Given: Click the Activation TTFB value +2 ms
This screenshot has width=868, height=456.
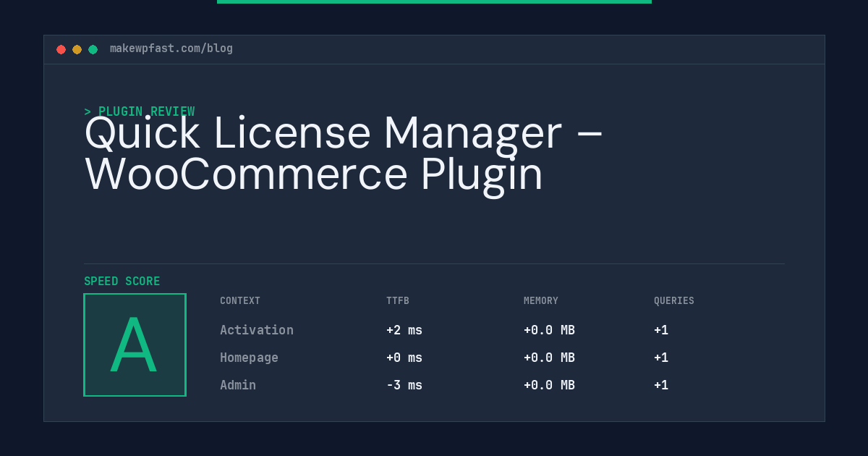Looking at the screenshot, I should coord(404,330).
